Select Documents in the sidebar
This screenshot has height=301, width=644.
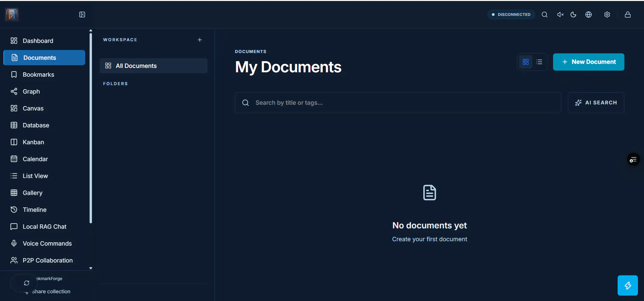[x=44, y=58]
